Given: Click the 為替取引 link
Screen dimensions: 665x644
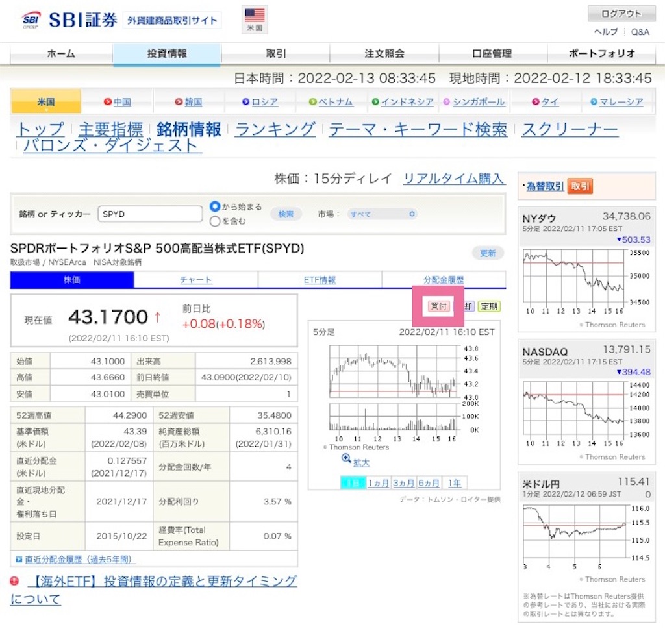Looking at the screenshot, I should (x=546, y=186).
